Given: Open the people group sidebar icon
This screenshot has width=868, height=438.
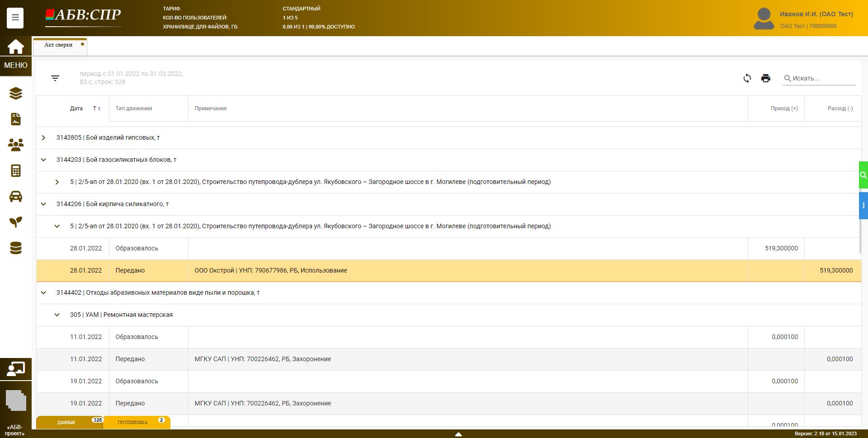Looking at the screenshot, I should 15,145.
